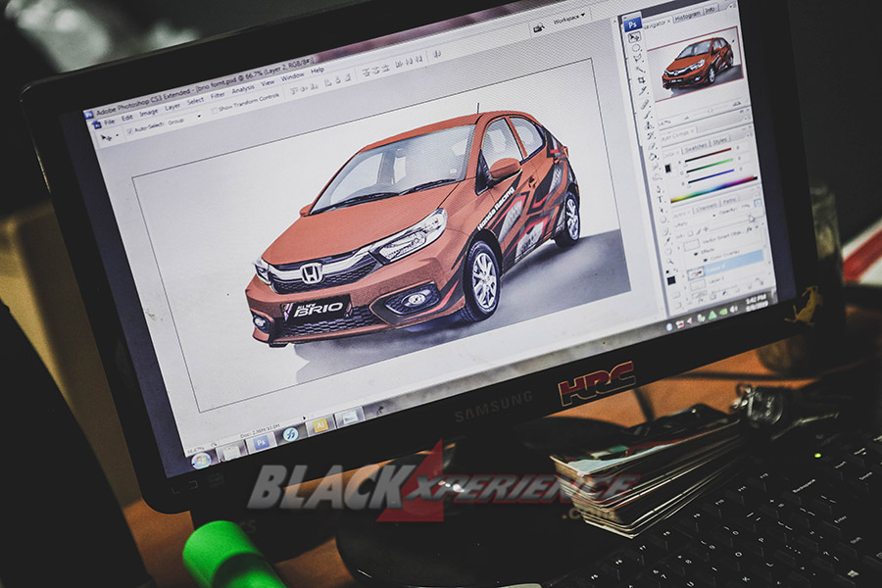882x588 pixels.
Task: Click the Navigator car preview thumbnail
Action: [x=694, y=64]
